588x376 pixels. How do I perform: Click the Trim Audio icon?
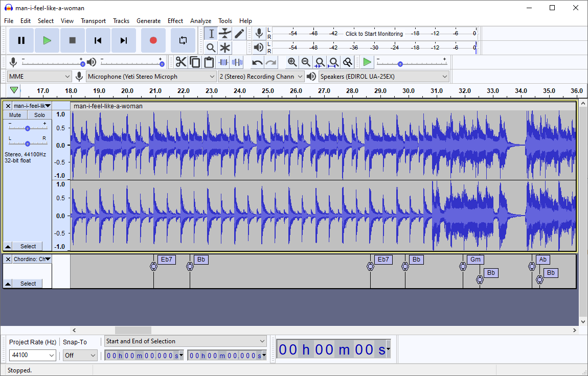point(223,62)
